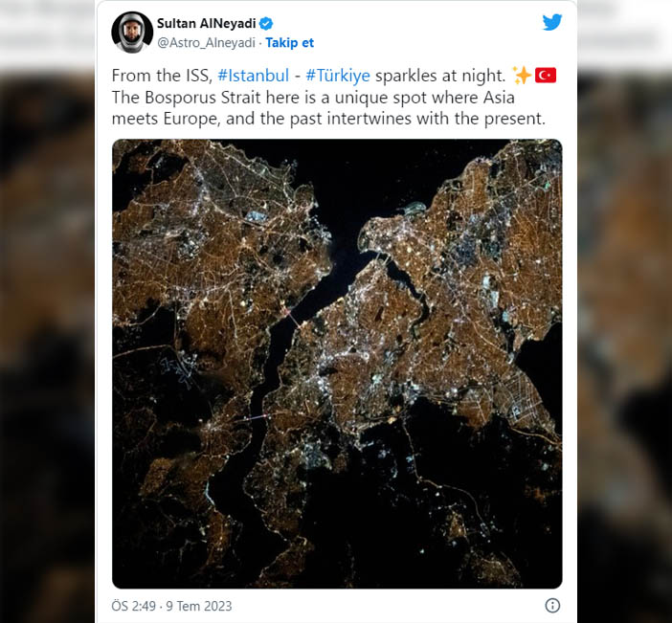Click the blue verified badge
The width and height of the screenshot is (672, 623).
tap(266, 23)
